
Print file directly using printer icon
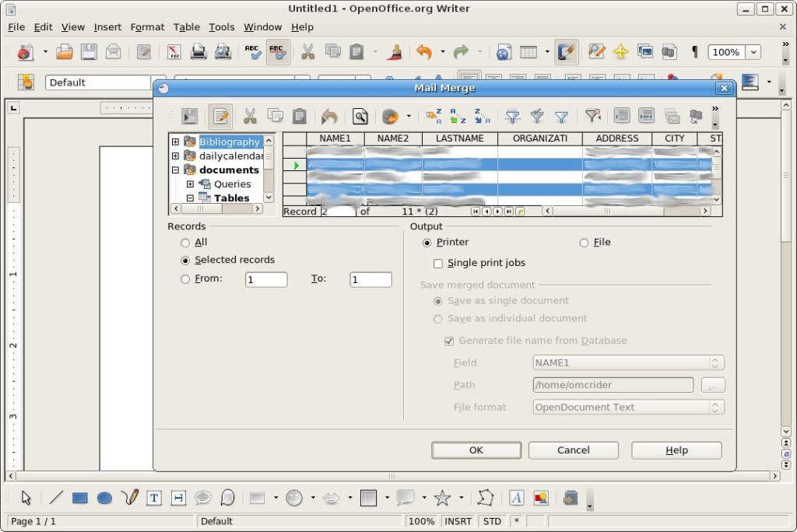pos(198,52)
